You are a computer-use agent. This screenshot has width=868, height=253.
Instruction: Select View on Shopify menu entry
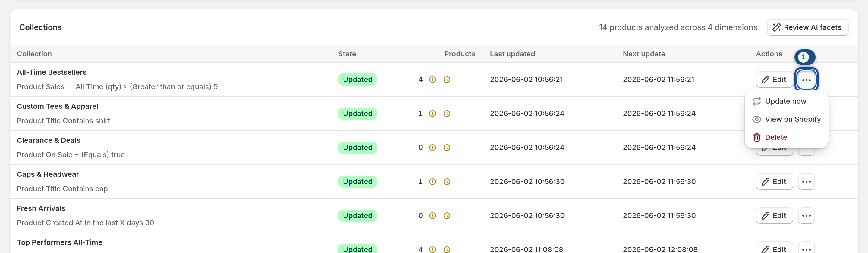click(786, 119)
